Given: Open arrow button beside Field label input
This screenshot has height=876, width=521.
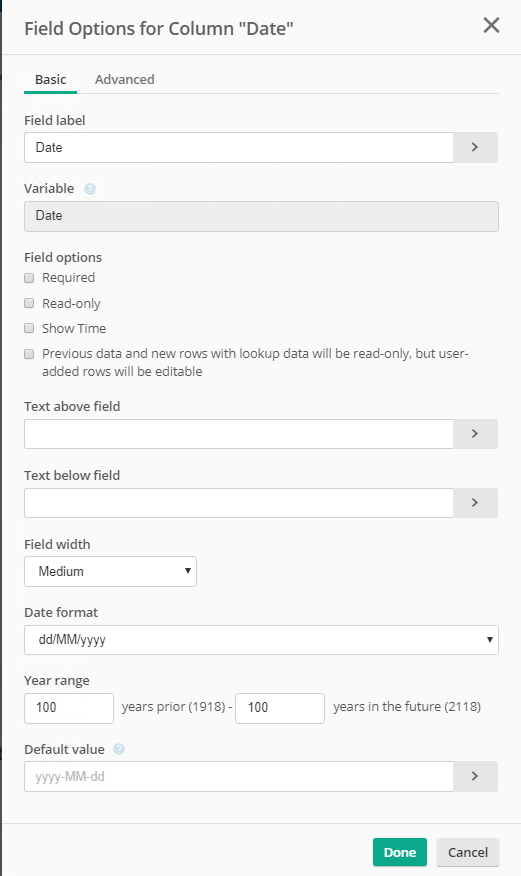Looking at the screenshot, I should pos(475,147).
